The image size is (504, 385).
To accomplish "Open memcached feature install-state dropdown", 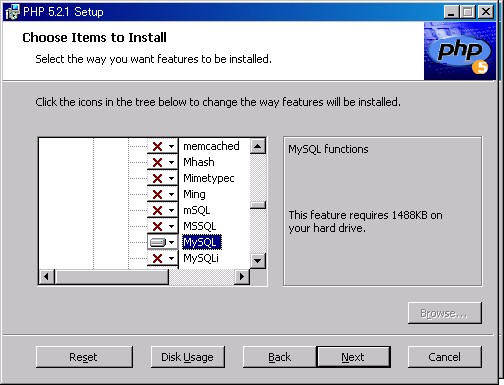I will tap(163, 146).
